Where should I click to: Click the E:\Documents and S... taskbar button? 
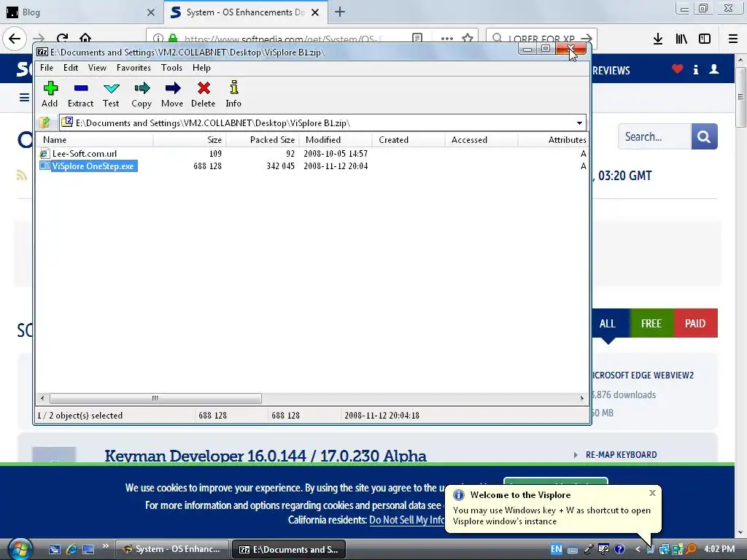[289, 549]
